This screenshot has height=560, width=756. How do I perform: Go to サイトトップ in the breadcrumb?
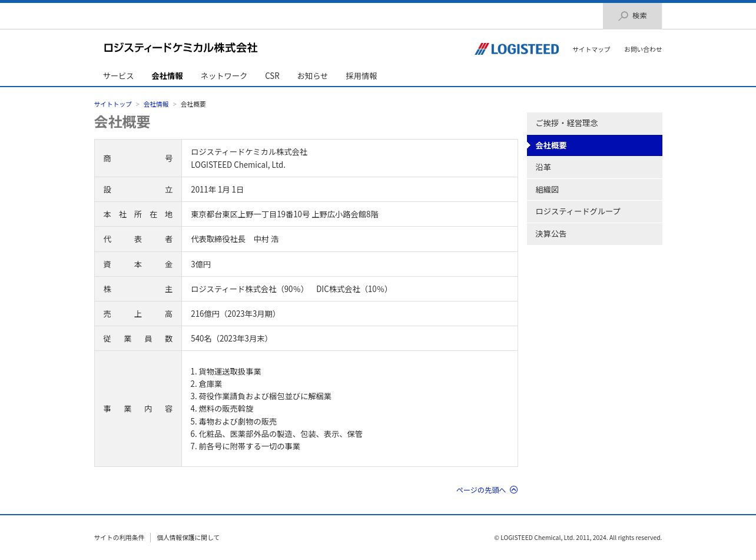[113, 104]
